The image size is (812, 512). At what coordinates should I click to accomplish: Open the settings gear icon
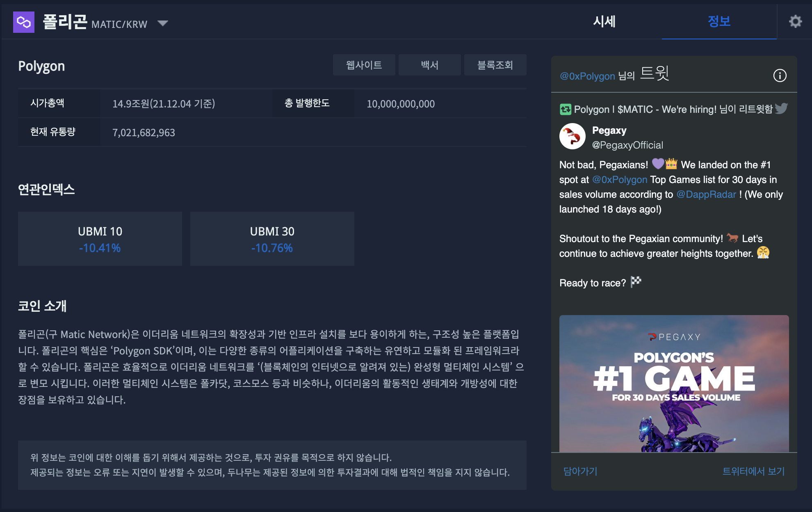pyautogui.click(x=795, y=21)
